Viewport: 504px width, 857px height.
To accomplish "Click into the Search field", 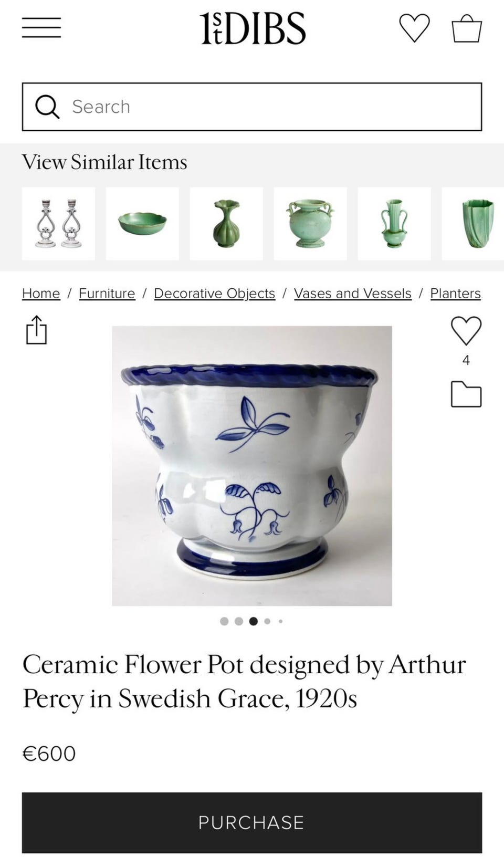I will [x=252, y=107].
